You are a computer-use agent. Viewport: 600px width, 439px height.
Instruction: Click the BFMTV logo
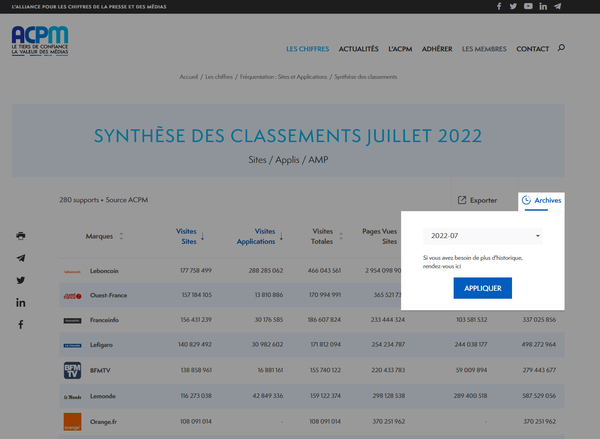click(72, 370)
